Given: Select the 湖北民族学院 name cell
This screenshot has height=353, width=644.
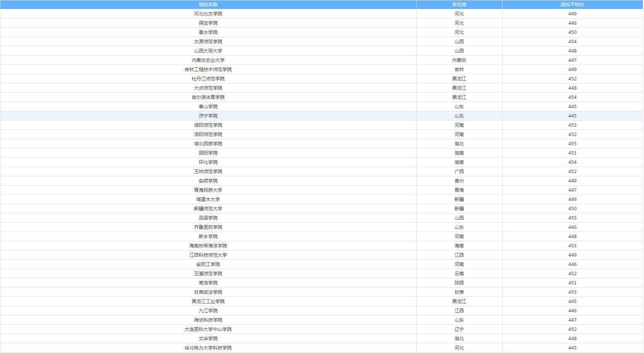Looking at the screenshot, I should coord(208,144).
